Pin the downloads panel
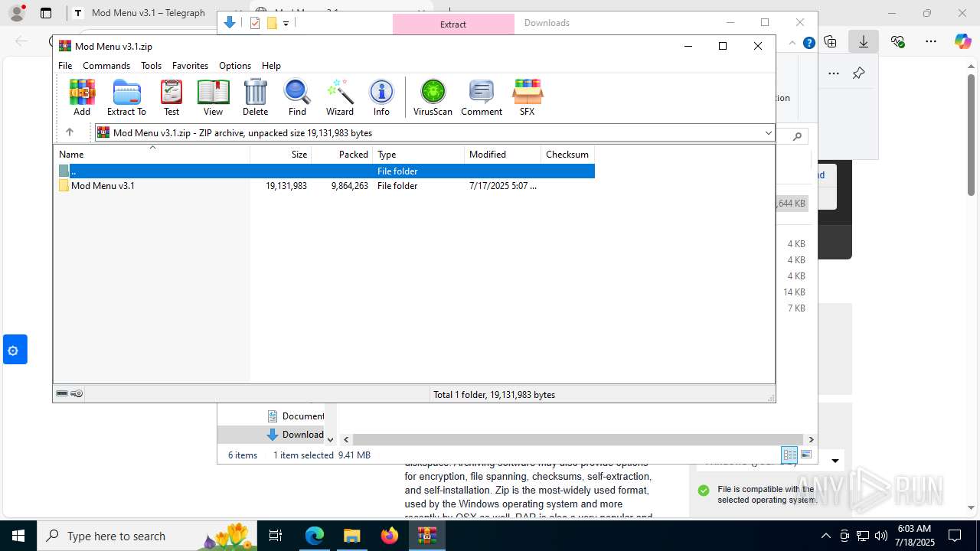 click(858, 73)
